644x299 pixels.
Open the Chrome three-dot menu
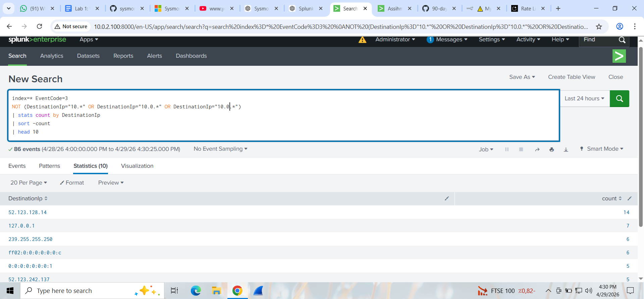tap(635, 26)
